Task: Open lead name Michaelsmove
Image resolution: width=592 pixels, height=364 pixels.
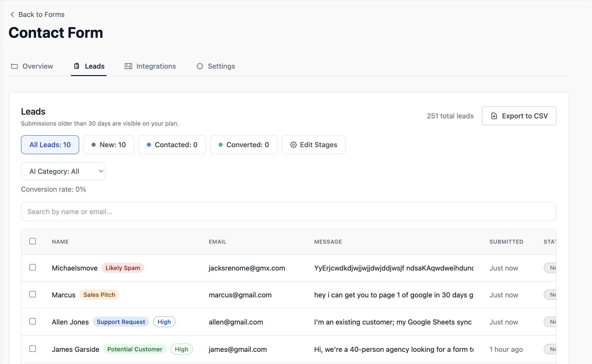Action: click(x=75, y=268)
